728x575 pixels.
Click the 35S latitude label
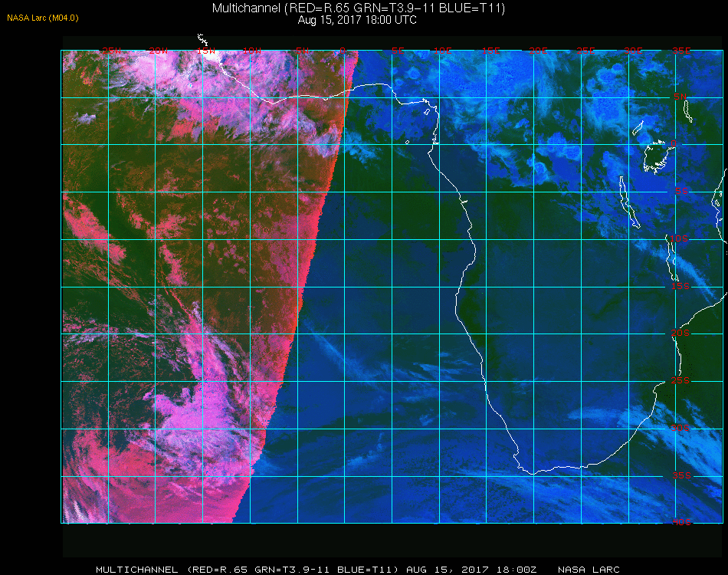[x=681, y=475]
